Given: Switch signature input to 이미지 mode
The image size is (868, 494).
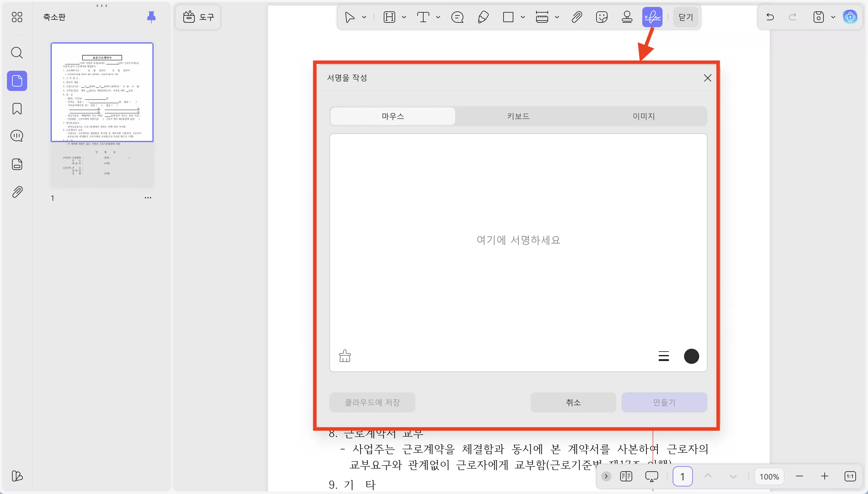Looking at the screenshot, I should [x=643, y=116].
